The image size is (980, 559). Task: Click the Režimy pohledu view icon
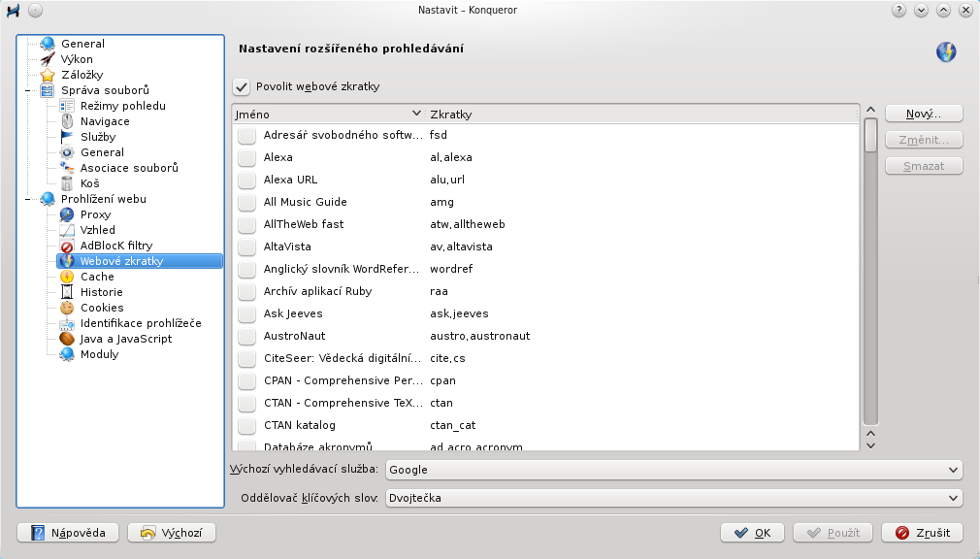tap(67, 106)
